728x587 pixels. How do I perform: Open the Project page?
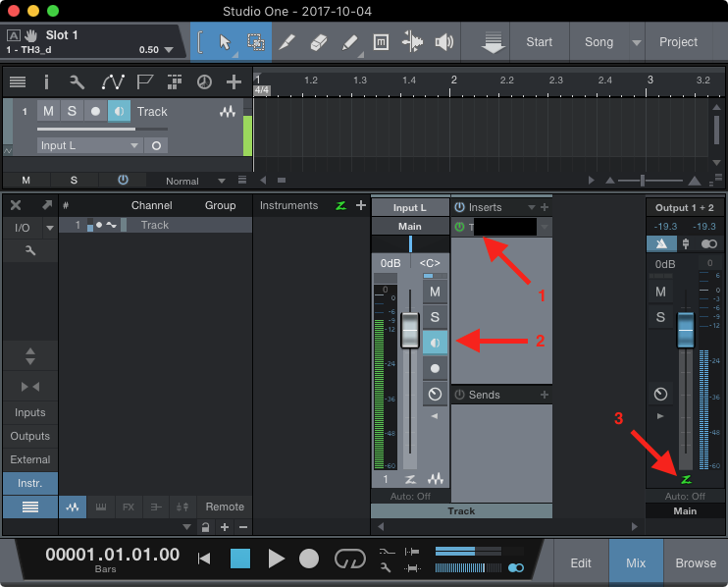(x=678, y=42)
